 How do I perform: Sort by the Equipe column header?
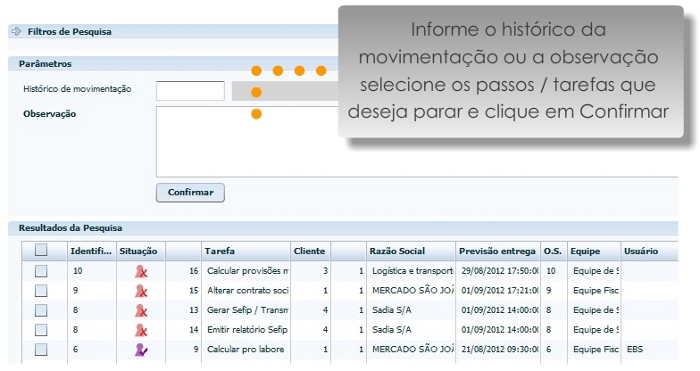[594, 251]
